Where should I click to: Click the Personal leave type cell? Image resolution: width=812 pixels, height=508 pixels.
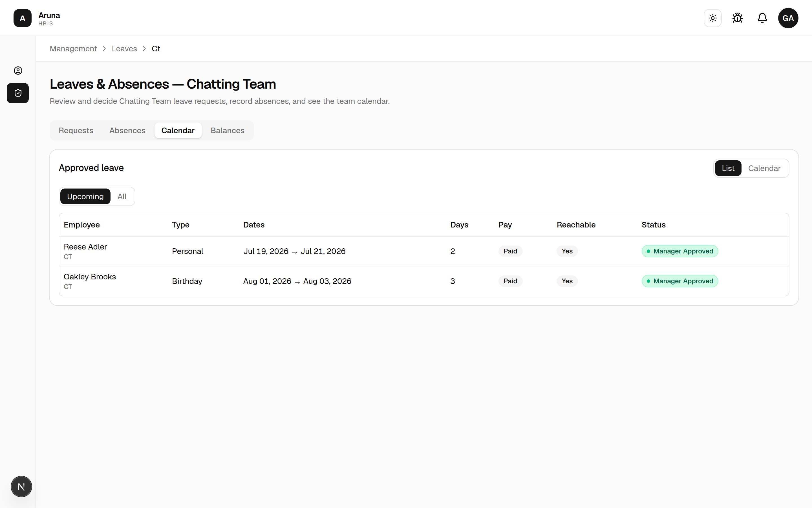pos(187,251)
